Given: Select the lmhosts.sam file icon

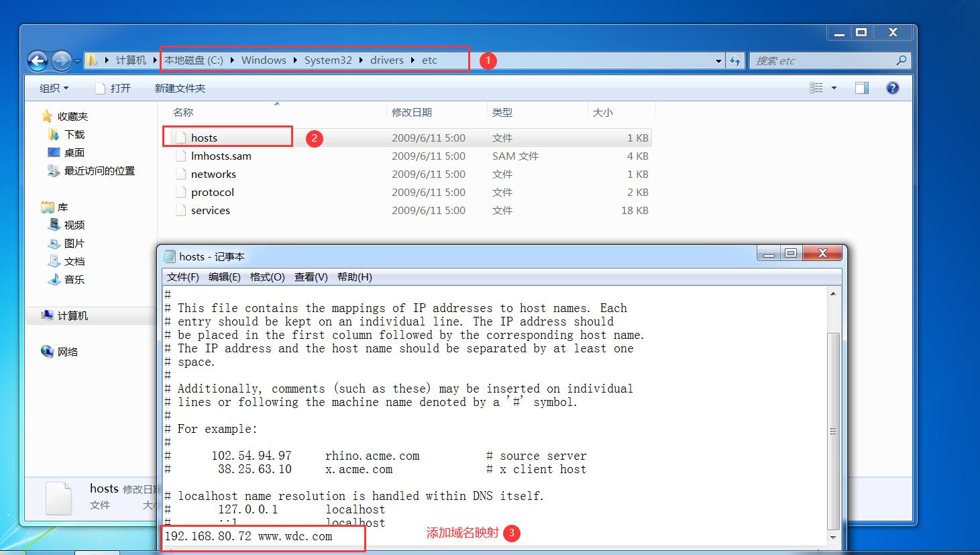Looking at the screenshot, I should pyautogui.click(x=180, y=156).
